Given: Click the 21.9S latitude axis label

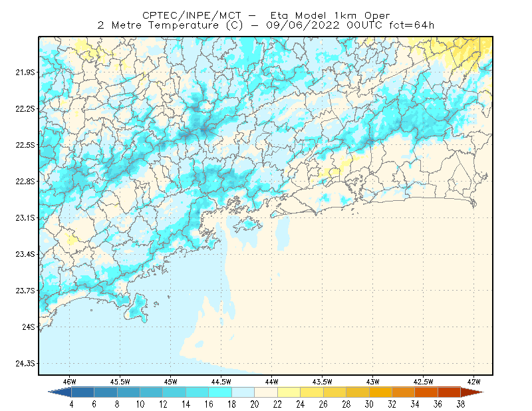Looking at the screenshot, I should pos(25,72).
